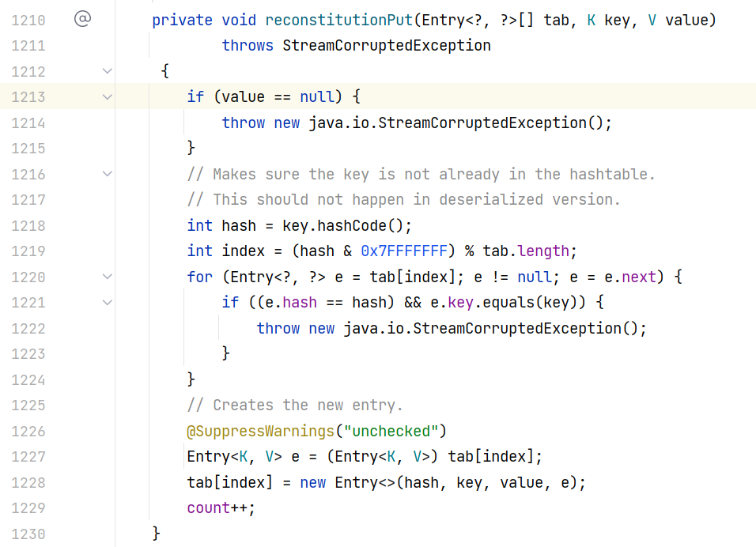Click StreamCorruptedException in the throws clause

387,46
